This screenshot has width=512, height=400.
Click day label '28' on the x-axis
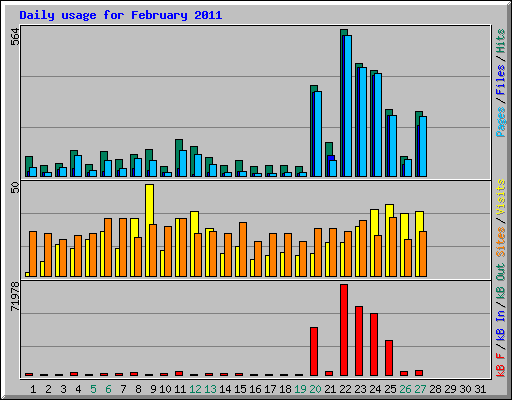point(435,389)
